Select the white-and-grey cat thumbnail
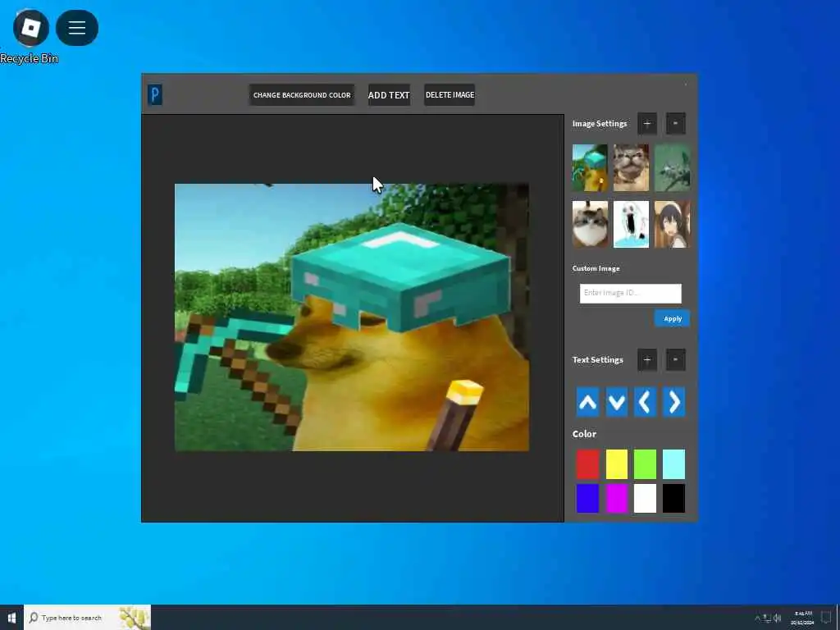This screenshot has height=630, width=840. tap(590, 225)
